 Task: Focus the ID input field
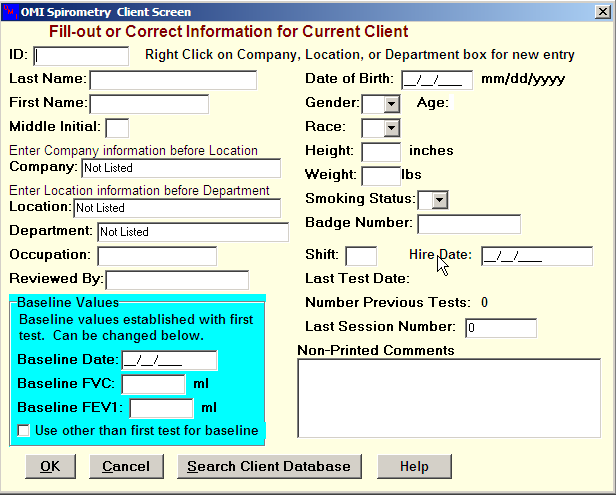pyautogui.click(x=81, y=56)
